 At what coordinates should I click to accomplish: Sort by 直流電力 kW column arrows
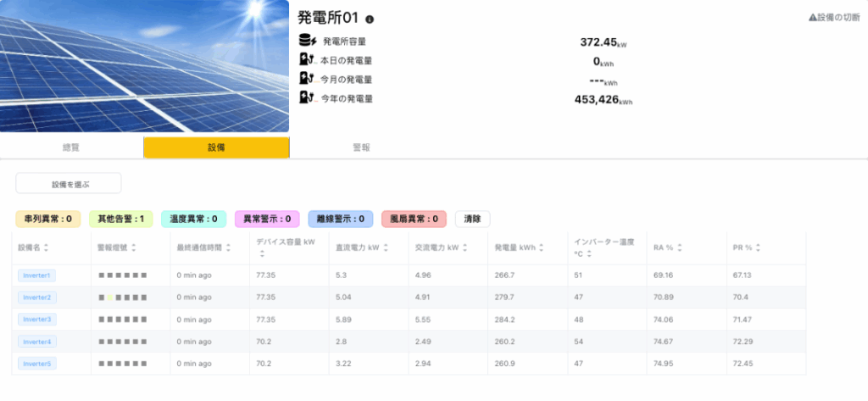[386, 248]
